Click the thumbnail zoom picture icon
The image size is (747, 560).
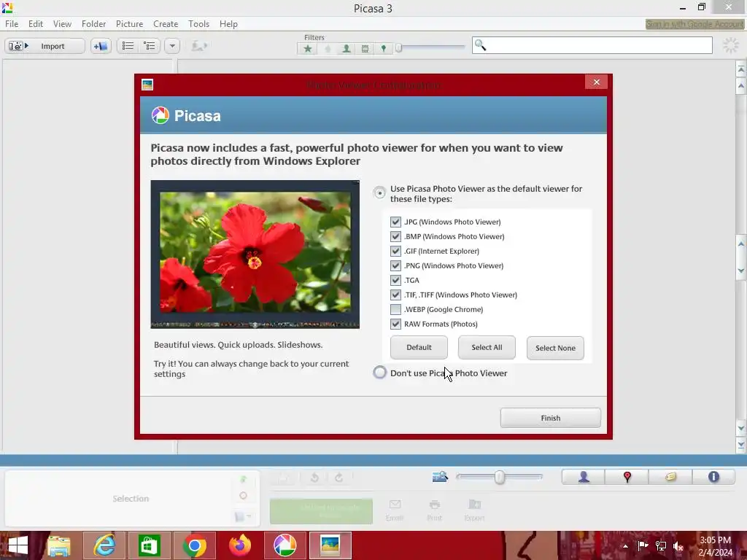coord(440,477)
